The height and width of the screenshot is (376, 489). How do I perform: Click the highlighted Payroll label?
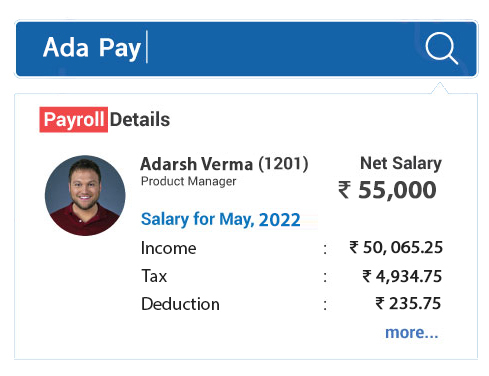pos(74,120)
